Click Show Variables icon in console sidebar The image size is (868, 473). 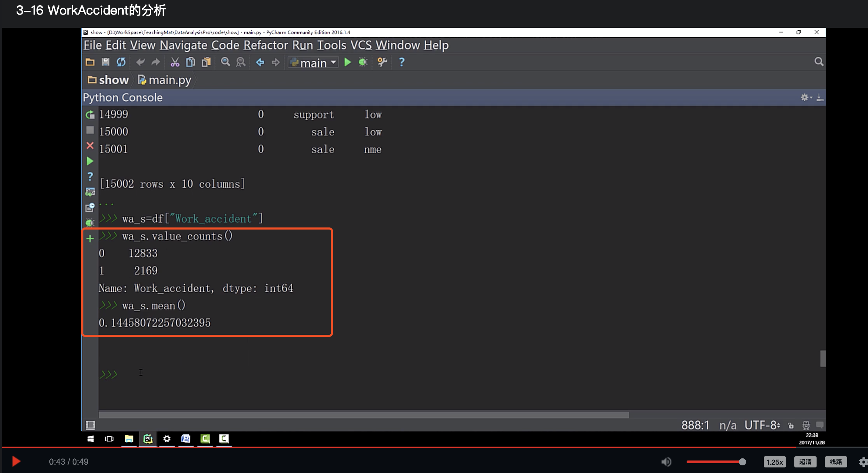(90, 192)
